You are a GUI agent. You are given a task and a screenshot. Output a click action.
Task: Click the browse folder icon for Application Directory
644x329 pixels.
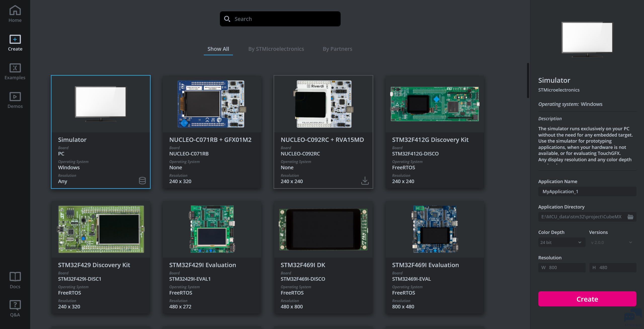[x=630, y=217]
